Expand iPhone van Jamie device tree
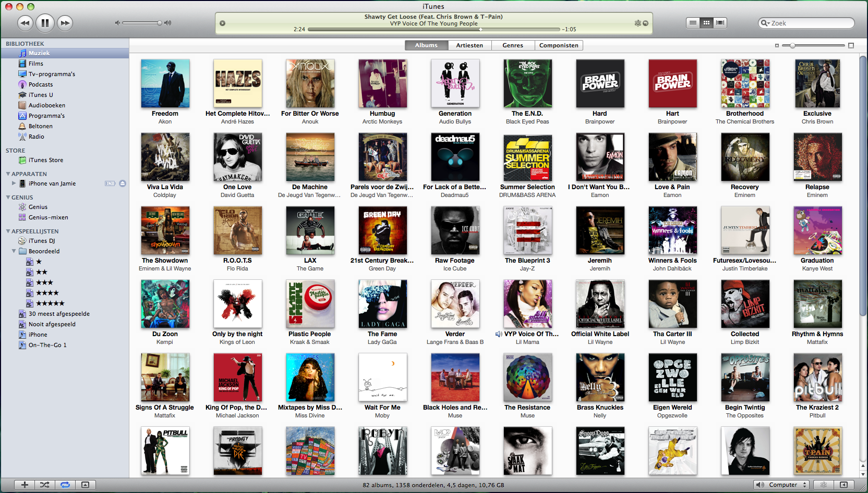 [x=14, y=183]
